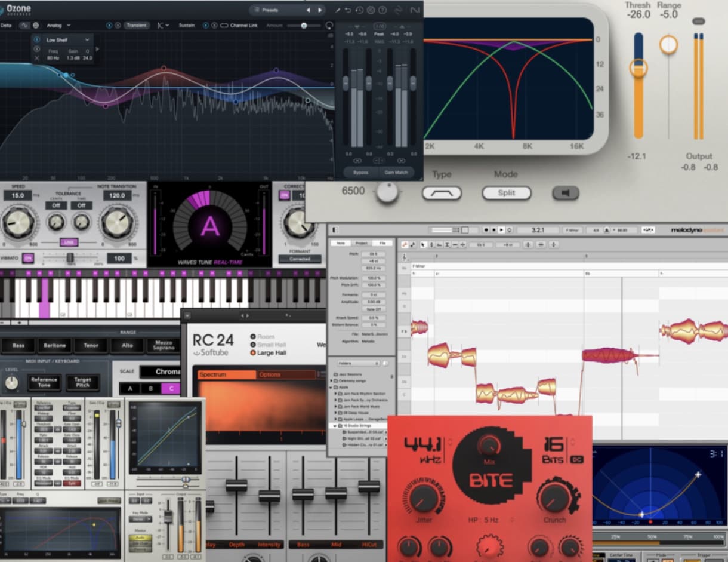The width and height of the screenshot is (728, 562).
Task: Click the Ozone globe icon beside Analog
Action: coord(36,25)
